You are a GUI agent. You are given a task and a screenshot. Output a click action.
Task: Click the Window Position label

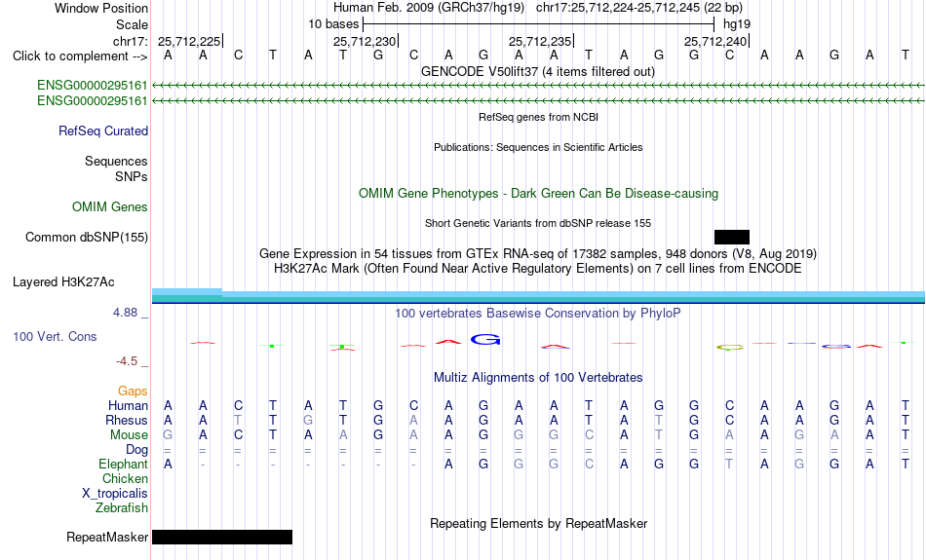[x=101, y=8]
